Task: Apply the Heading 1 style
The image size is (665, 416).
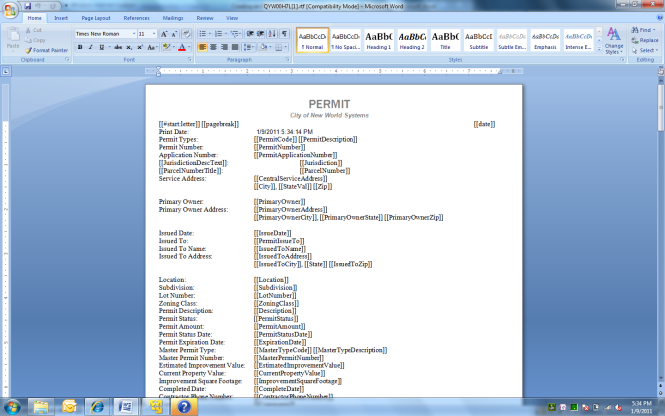Action: pyautogui.click(x=379, y=39)
